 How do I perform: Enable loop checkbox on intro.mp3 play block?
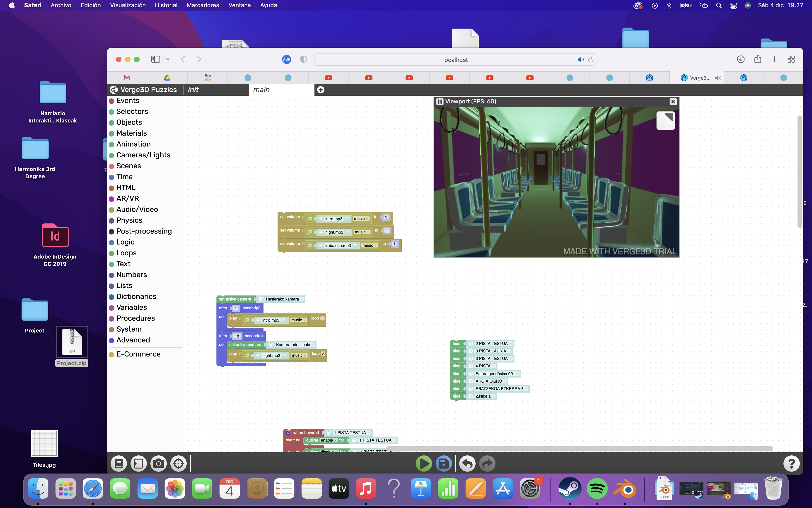click(322, 318)
